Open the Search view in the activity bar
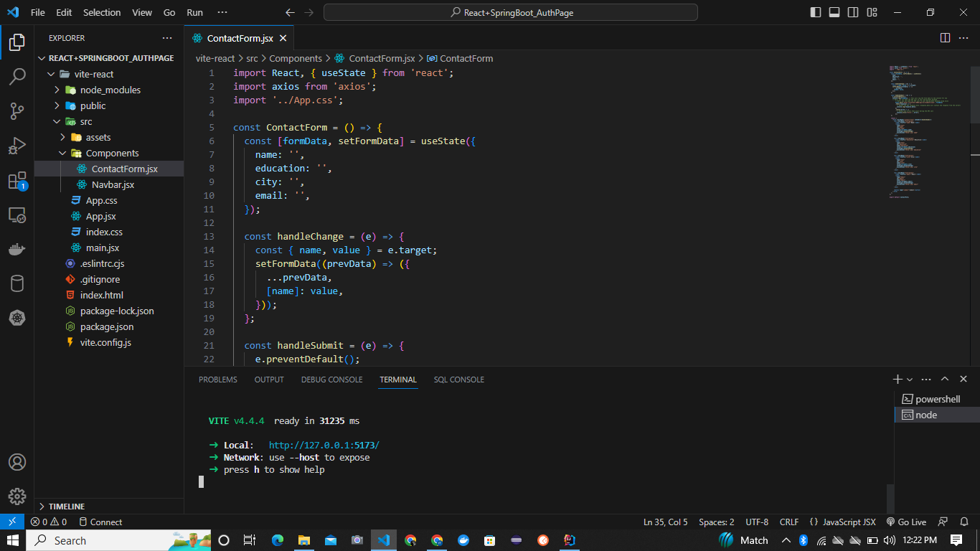Viewport: 980px width, 551px height. (17, 76)
